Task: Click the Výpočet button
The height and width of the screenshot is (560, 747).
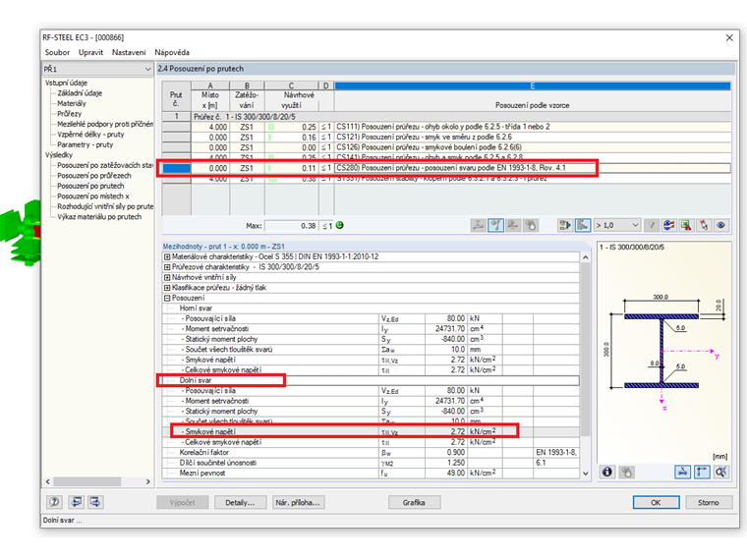Action: pos(183,502)
